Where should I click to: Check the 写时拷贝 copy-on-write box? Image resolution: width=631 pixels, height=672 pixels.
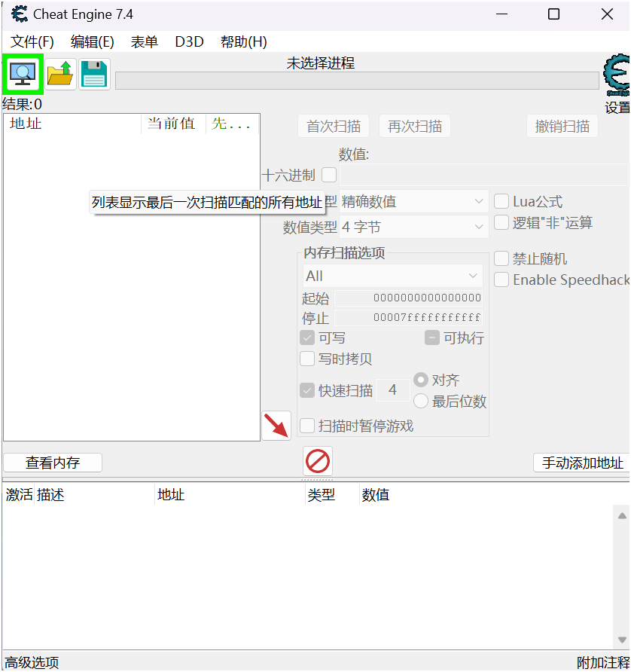(307, 359)
